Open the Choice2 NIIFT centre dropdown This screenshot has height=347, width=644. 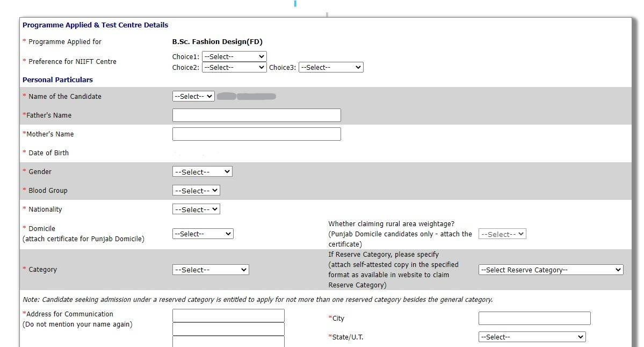pyautogui.click(x=234, y=67)
